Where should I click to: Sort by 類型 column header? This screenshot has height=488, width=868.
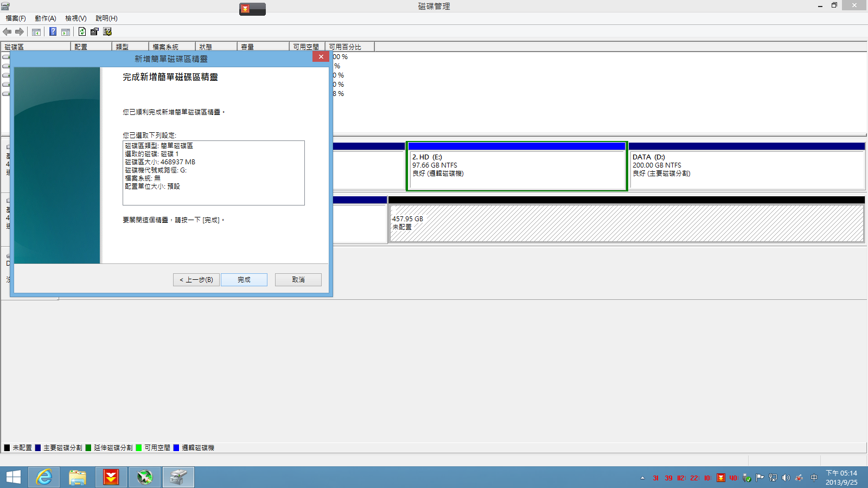point(130,47)
